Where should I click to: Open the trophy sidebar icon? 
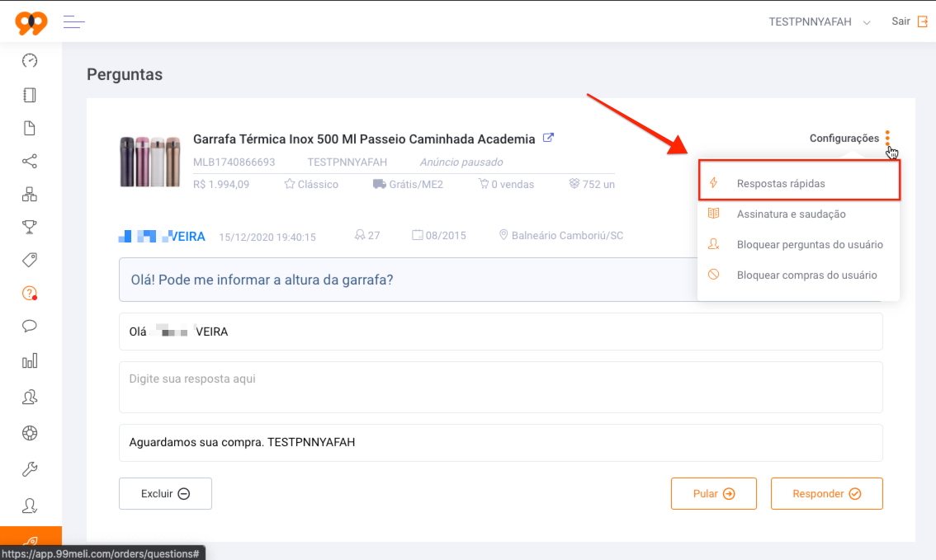pyautogui.click(x=29, y=227)
